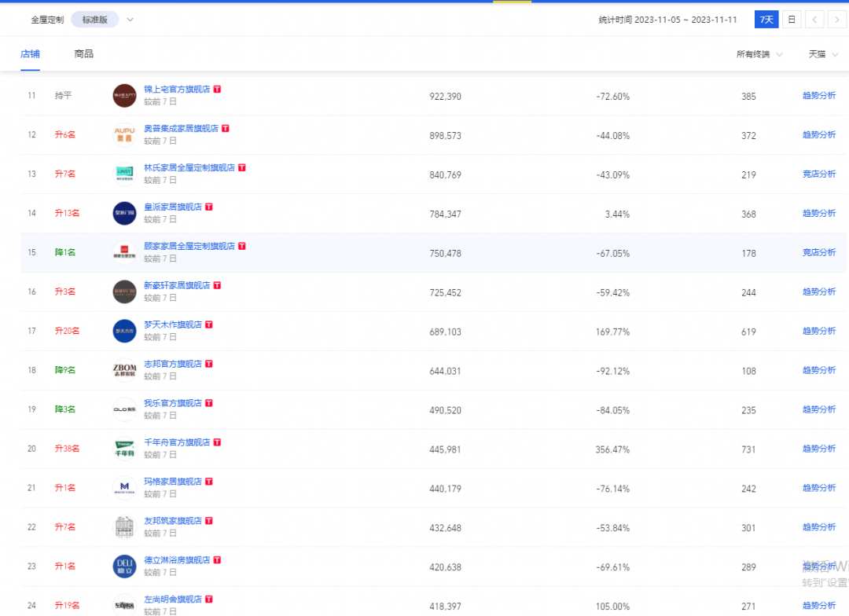The image size is (849, 616).
Task: Click value 922,390 in row 11
Action: pyautogui.click(x=445, y=97)
